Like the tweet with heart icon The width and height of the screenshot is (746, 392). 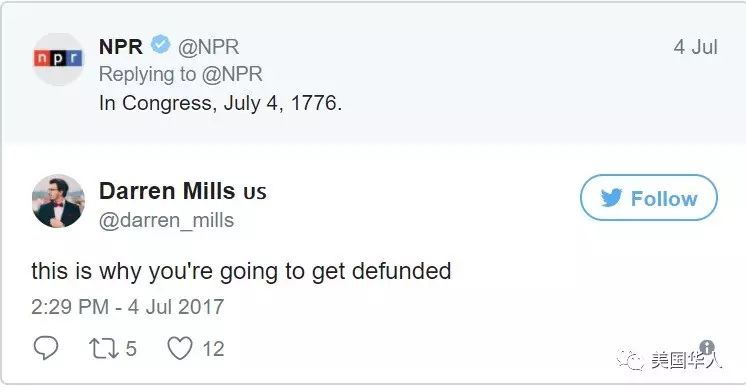pyautogui.click(x=180, y=348)
